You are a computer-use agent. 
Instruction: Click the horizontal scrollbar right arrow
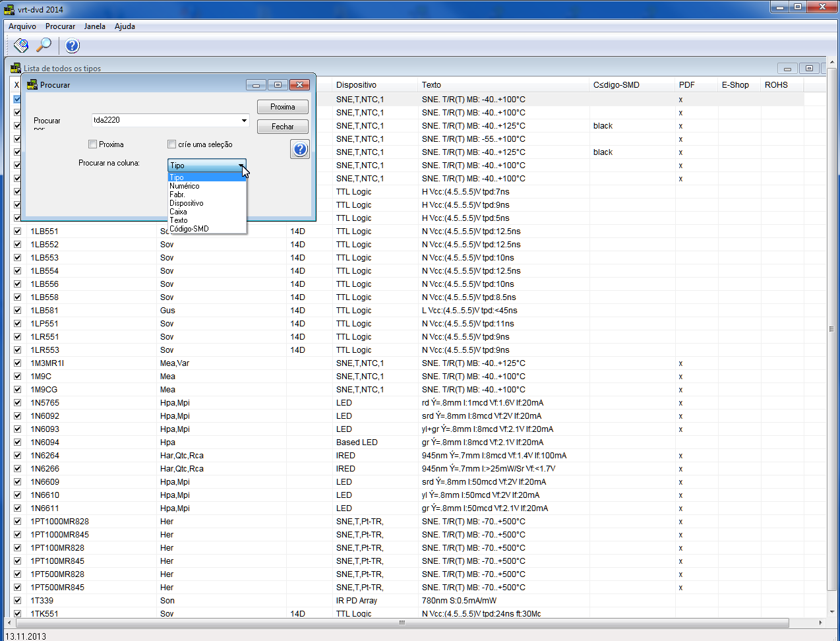tap(820, 623)
